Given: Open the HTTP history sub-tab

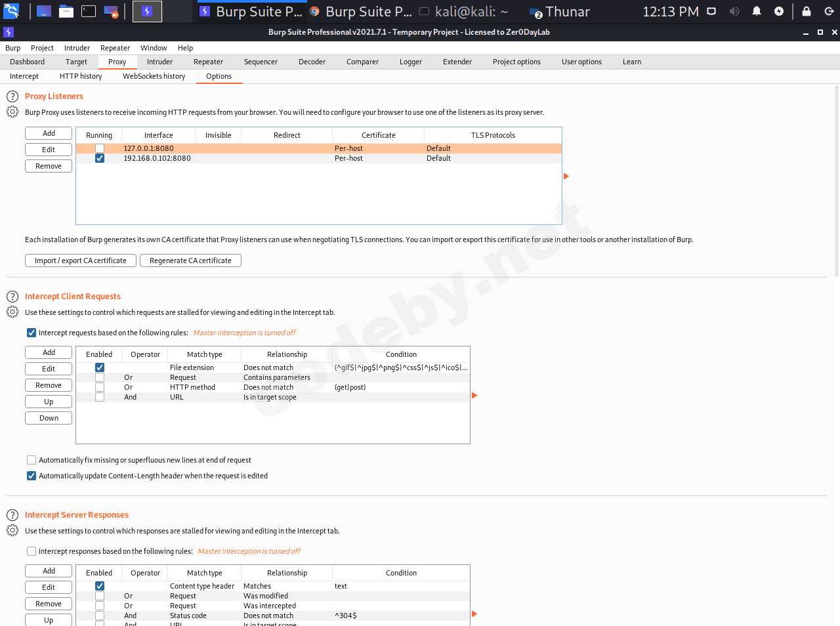Looking at the screenshot, I should (x=81, y=76).
